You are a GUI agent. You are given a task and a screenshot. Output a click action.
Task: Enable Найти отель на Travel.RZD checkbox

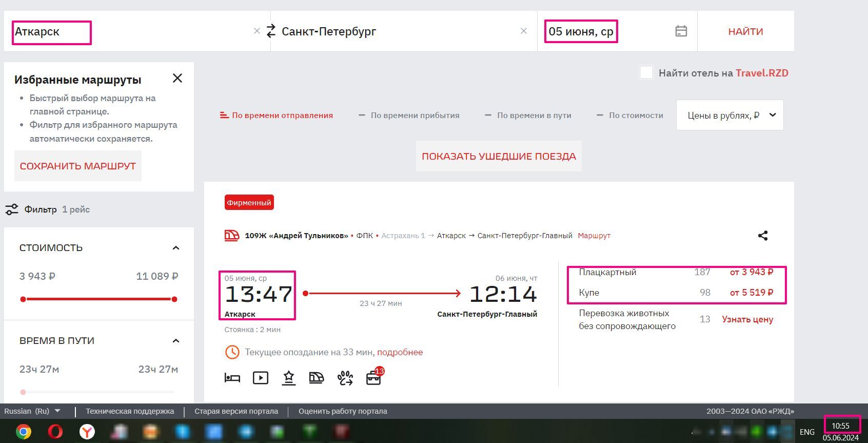[x=646, y=73]
